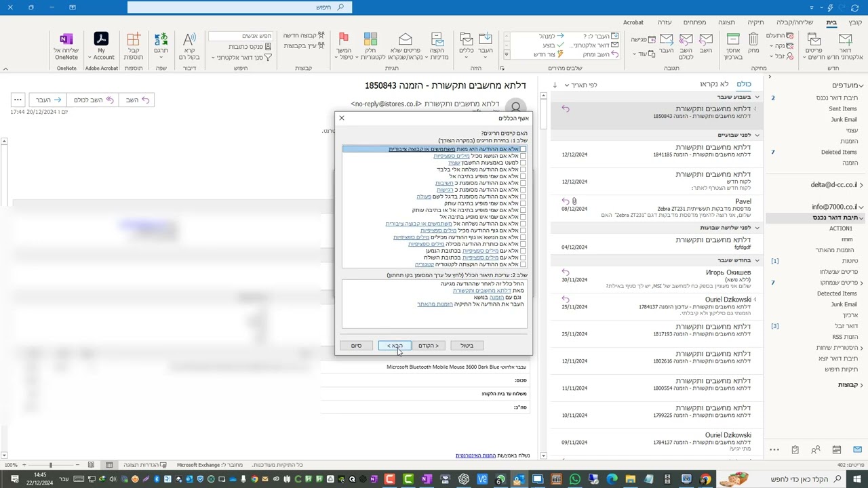The width and height of the screenshot is (868, 488).
Task: Check the exception 'אלא אם ההודעה מסומנת כ חשיבות'
Action: (523, 183)
